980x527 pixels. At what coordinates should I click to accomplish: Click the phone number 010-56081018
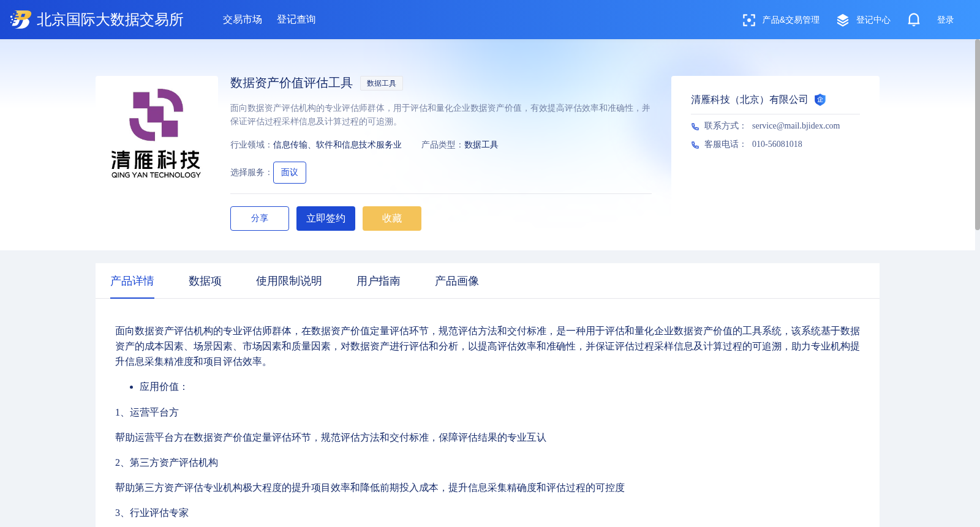[x=777, y=144]
